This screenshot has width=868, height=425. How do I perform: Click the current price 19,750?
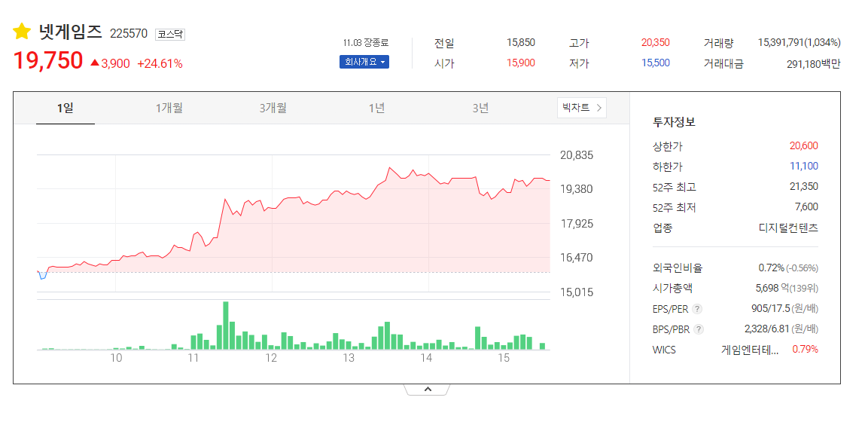47,62
